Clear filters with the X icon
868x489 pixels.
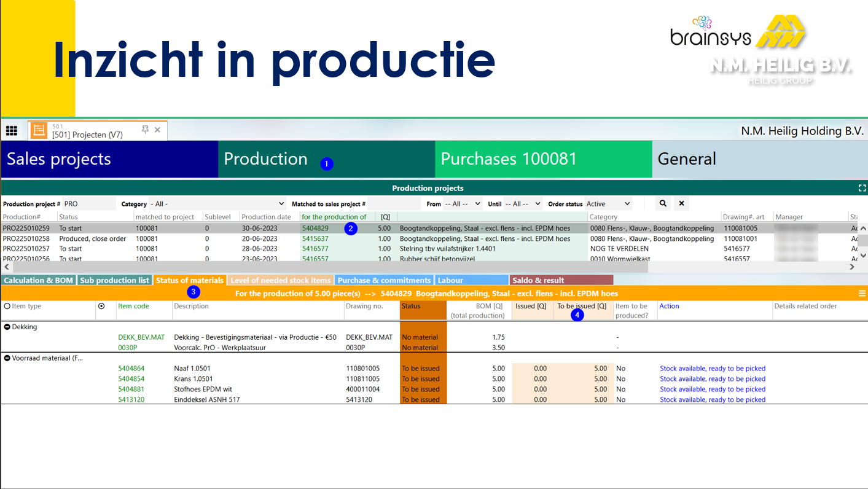(681, 203)
